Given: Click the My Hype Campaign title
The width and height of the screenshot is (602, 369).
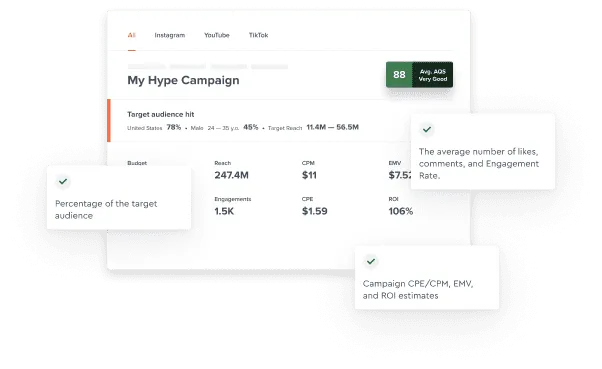Looking at the screenshot, I should click(184, 80).
